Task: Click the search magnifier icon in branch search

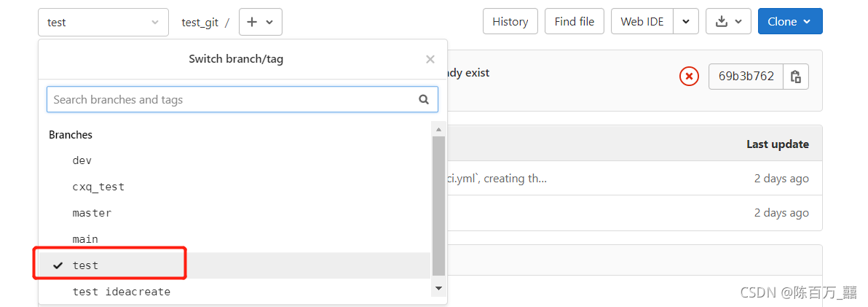Action: 424,100
